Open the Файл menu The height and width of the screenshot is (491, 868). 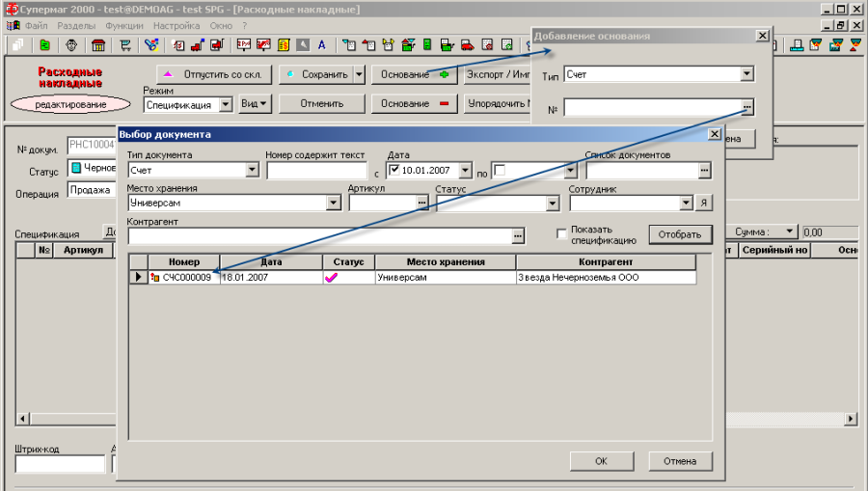point(36,25)
